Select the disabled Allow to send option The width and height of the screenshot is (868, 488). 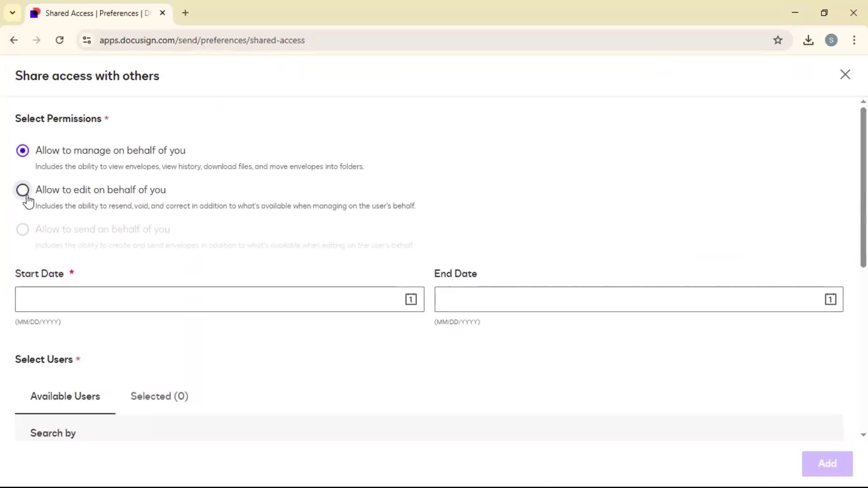(23, 229)
